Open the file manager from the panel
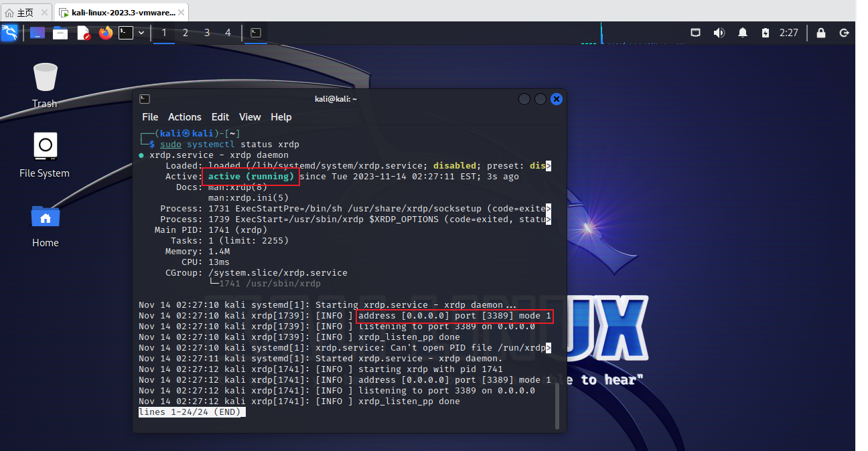The height and width of the screenshot is (451, 868). [60, 33]
